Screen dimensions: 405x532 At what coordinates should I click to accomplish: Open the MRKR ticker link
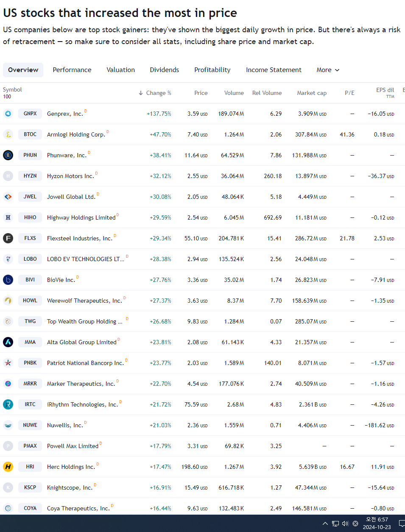click(30, 384)
